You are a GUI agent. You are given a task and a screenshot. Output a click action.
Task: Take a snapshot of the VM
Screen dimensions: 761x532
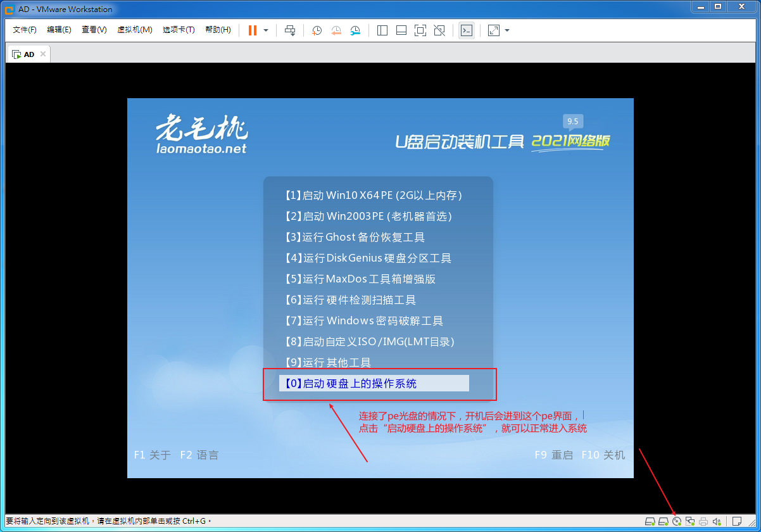pos(317,30)
